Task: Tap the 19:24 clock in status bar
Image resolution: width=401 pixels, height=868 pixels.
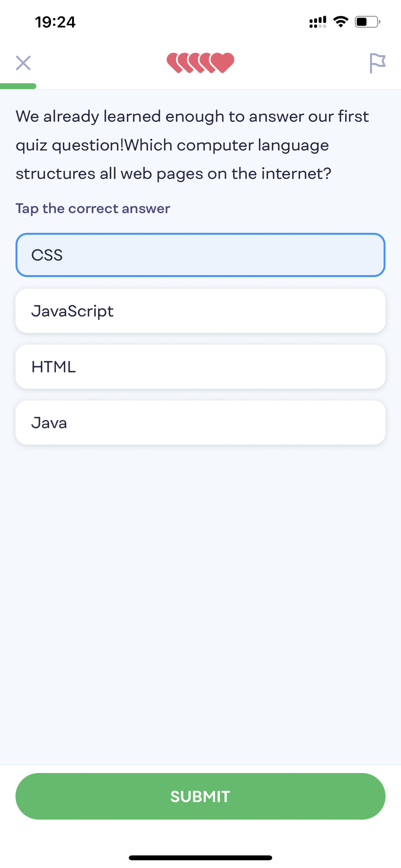Action: tap(55, 22)
